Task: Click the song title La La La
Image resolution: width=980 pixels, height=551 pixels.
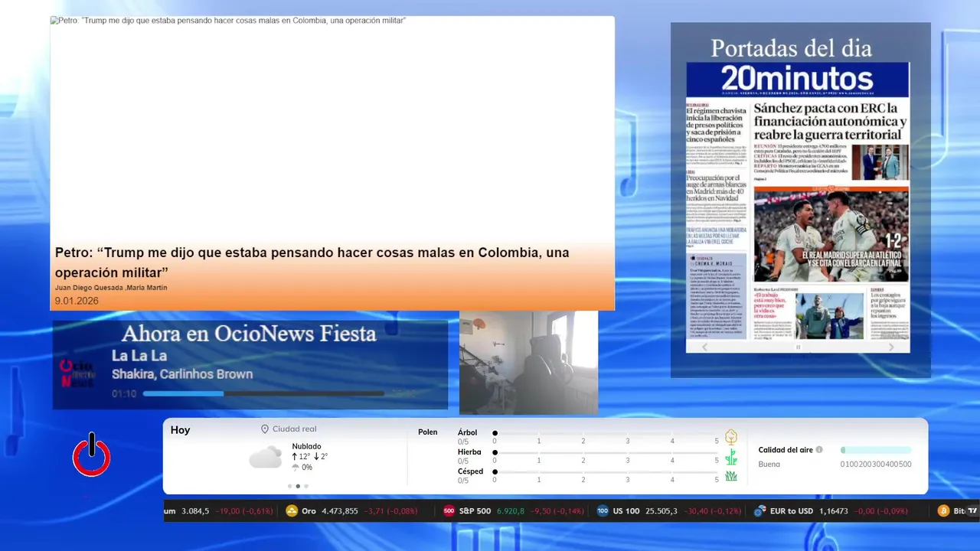Action: point(139,356)
